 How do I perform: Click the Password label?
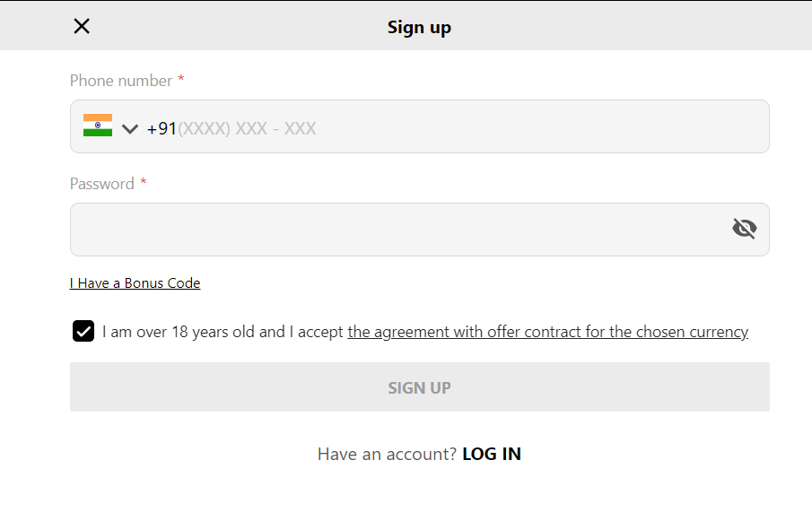pos(102,184)
